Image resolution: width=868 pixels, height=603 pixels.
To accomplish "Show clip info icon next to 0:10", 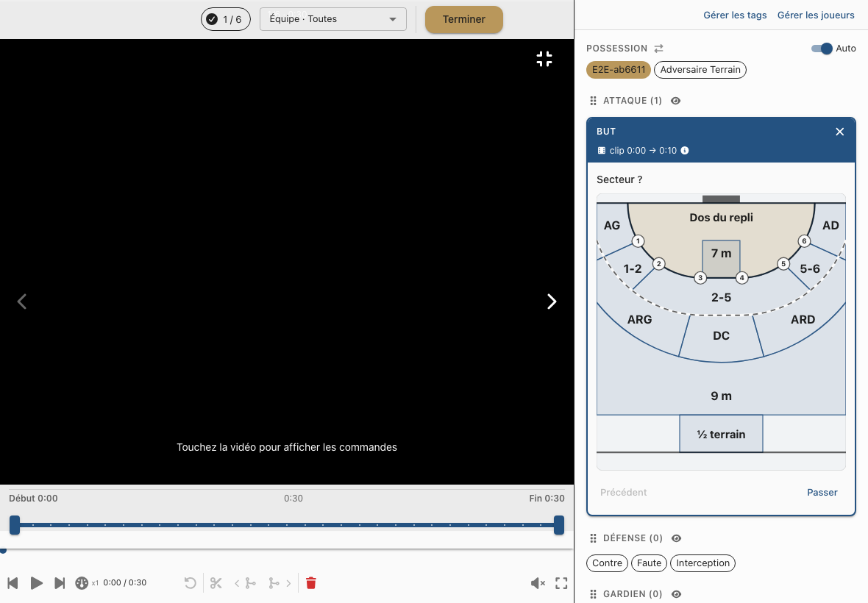I will [685, 151].
